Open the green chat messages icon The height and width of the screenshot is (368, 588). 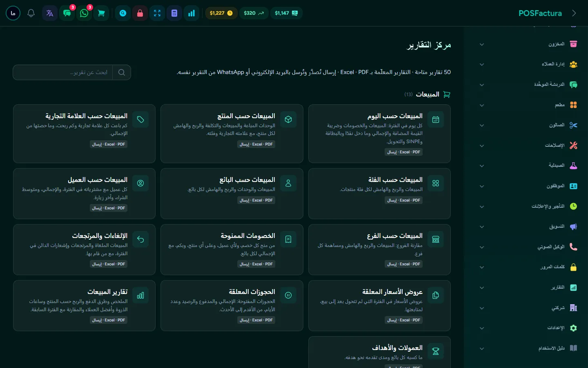(67, 13)
